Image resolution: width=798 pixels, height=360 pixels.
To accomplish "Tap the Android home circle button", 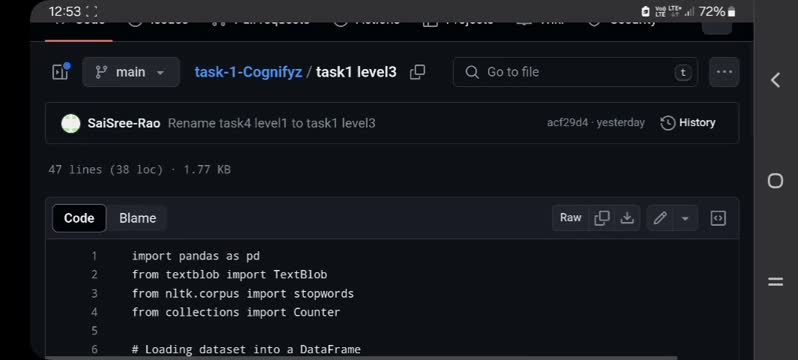I will coord(775,180).
